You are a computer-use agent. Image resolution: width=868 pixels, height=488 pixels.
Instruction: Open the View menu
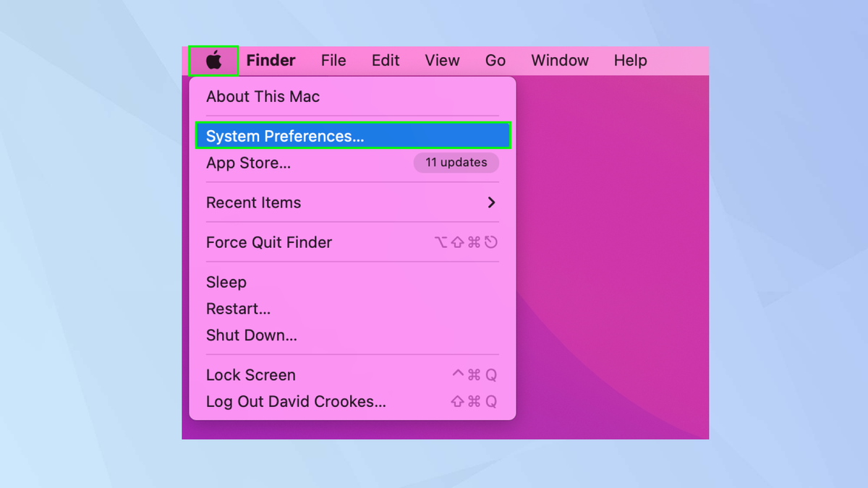click(442, 60)
